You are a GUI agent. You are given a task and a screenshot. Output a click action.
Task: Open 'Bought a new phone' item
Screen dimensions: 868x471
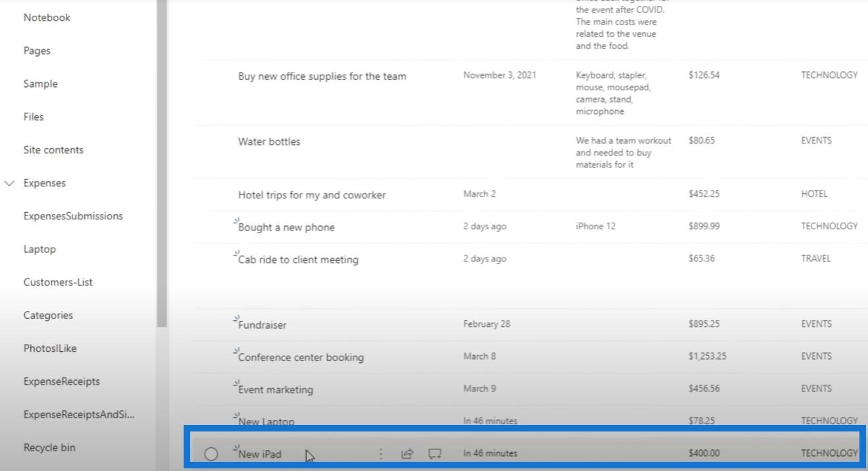286,227
